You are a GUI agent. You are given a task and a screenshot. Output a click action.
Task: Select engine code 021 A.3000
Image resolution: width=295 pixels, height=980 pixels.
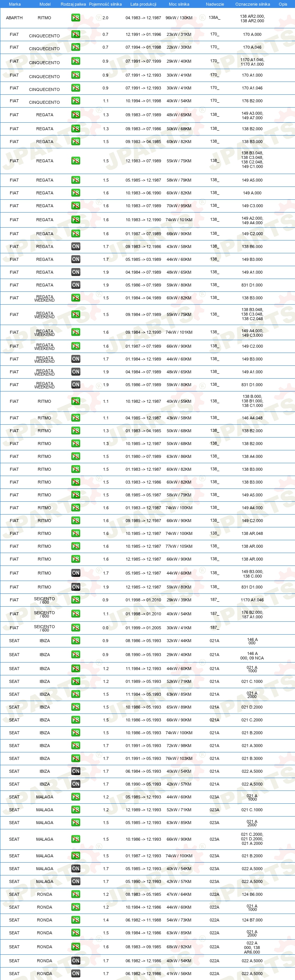252,746
